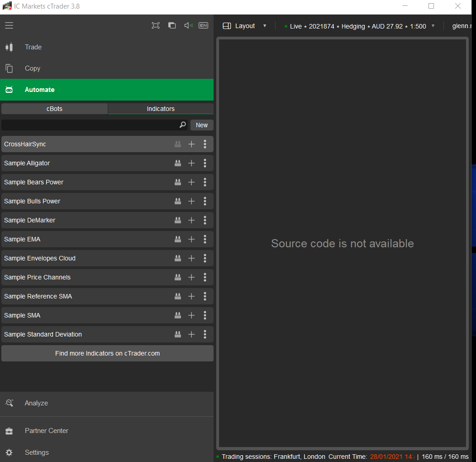Create a New indicator
The width and height of the screenshot is (476, 462).
(202, 125)
